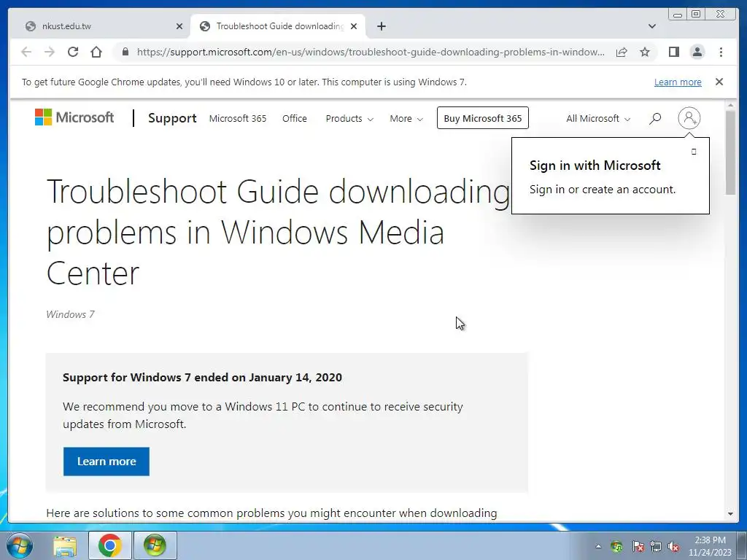View site security lock information

pos(125,52)
